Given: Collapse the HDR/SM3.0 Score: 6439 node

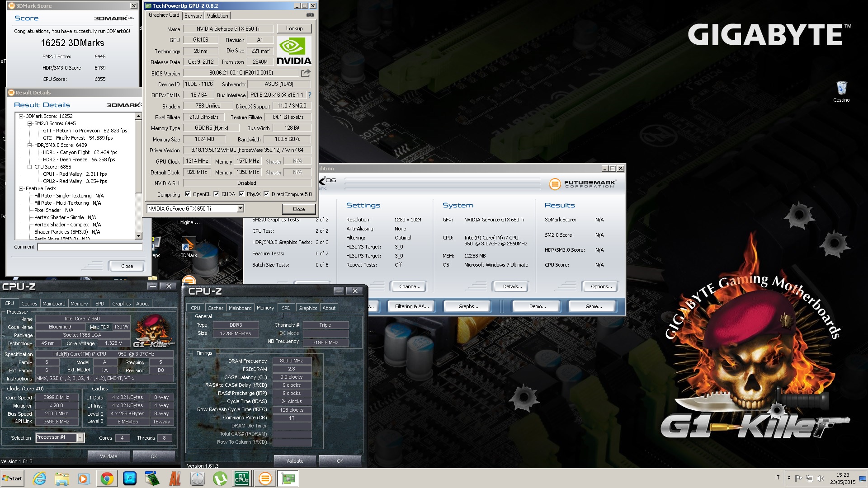Looking at the screenshot, I should pos(29,145).
